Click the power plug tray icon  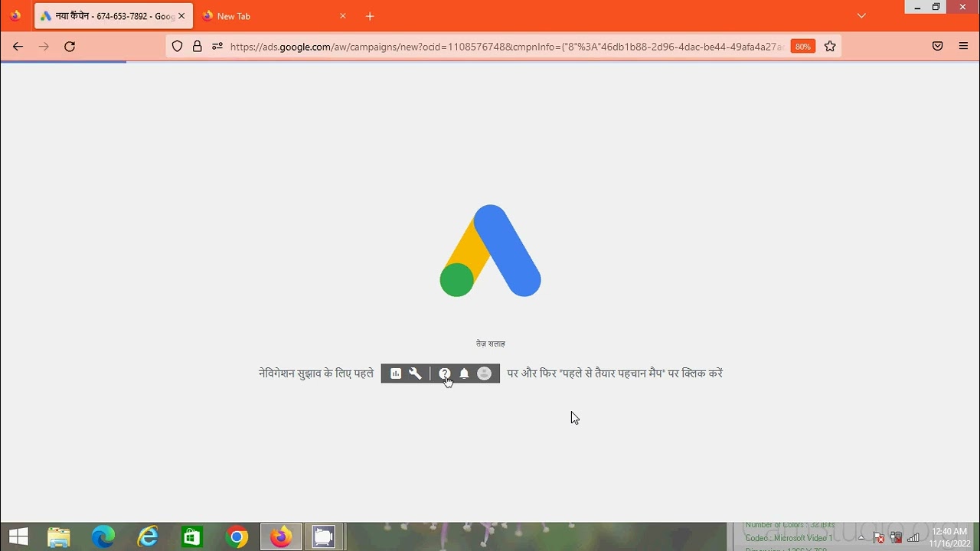click(896, 538)
